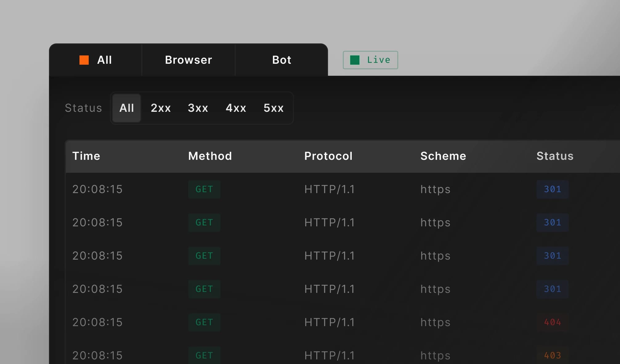Filter by 2xx status codes
This screenshot has width=620, height=364.
pos(161,108)
